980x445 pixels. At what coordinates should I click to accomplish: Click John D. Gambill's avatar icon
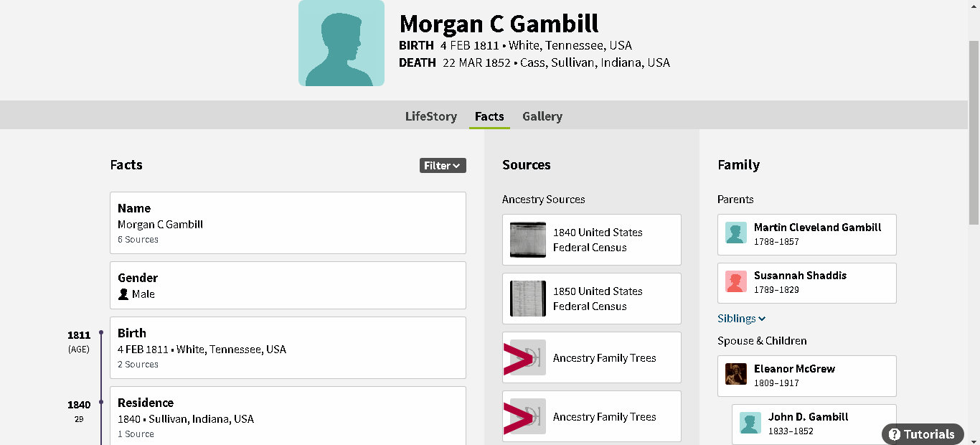(750, 423)
